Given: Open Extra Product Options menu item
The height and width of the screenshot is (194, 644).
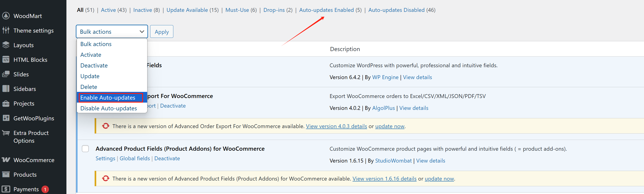Looking at the screenshot, I should coord(31,137).
